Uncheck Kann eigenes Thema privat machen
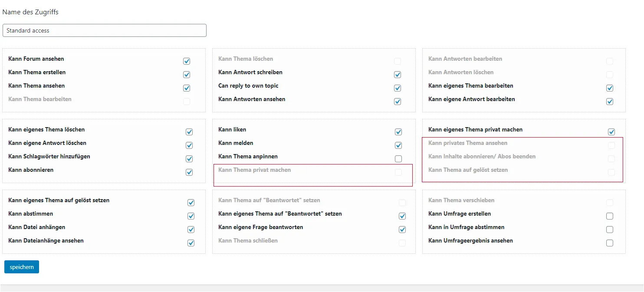Screen dimensions: 644x292 (611, 132)
